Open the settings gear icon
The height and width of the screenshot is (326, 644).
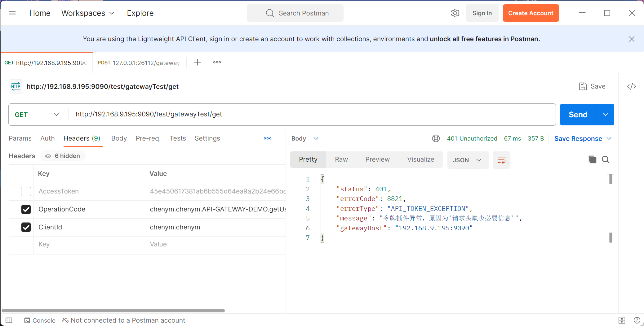click(x=455, y=13)
